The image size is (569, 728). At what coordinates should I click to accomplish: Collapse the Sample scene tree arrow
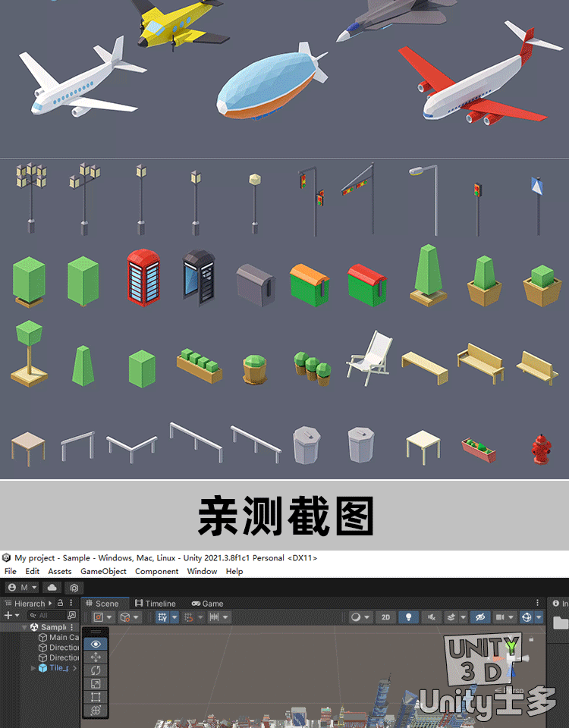click(24, 627)
